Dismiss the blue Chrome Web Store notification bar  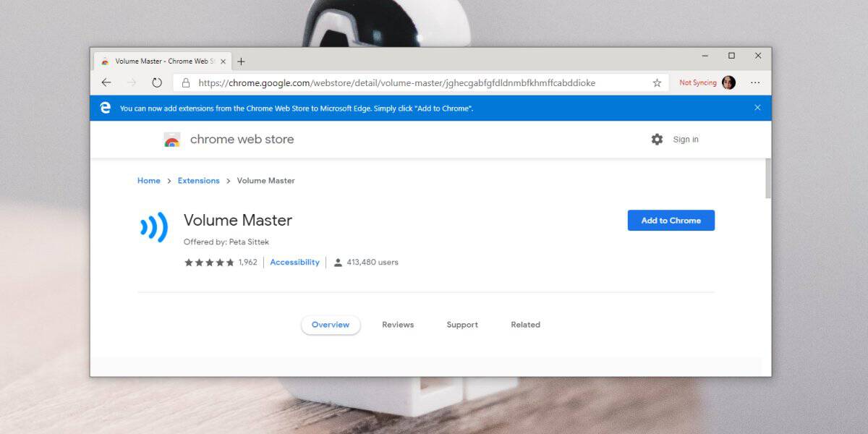tap(757, 108)
